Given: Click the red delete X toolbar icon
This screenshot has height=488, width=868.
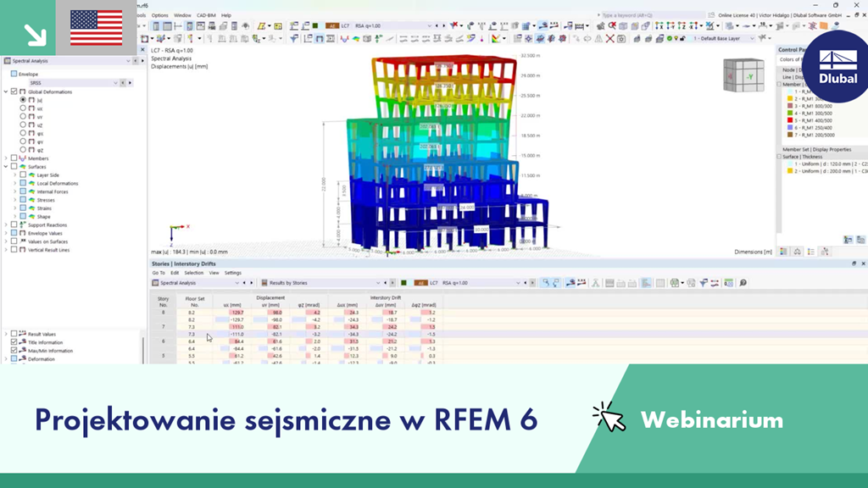Looking at the screenshot, I should click(609, 39).
